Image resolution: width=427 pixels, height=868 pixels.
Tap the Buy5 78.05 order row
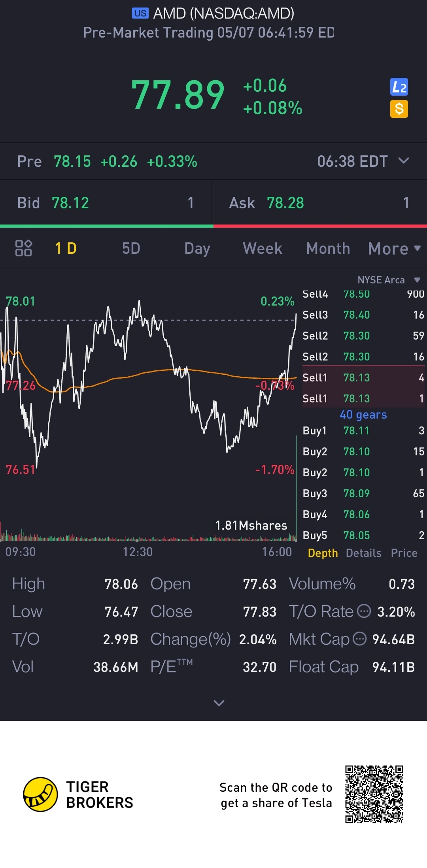(363, 535)
